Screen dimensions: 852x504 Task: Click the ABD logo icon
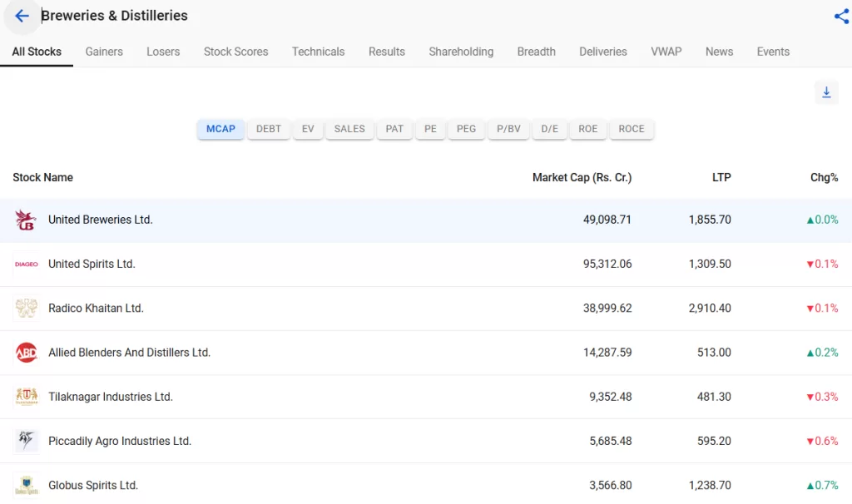26,353
